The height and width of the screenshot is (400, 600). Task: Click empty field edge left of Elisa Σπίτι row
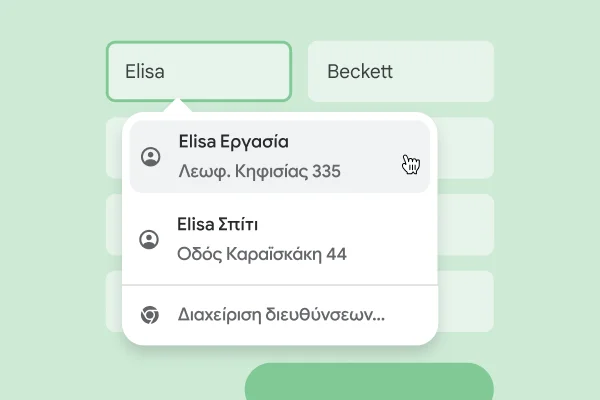112,224
